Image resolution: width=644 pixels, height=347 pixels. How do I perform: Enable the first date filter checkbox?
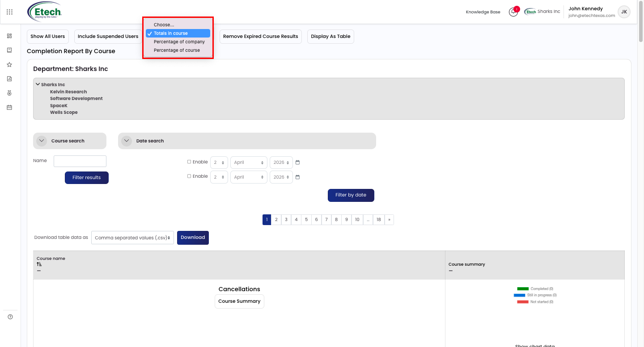189,162
